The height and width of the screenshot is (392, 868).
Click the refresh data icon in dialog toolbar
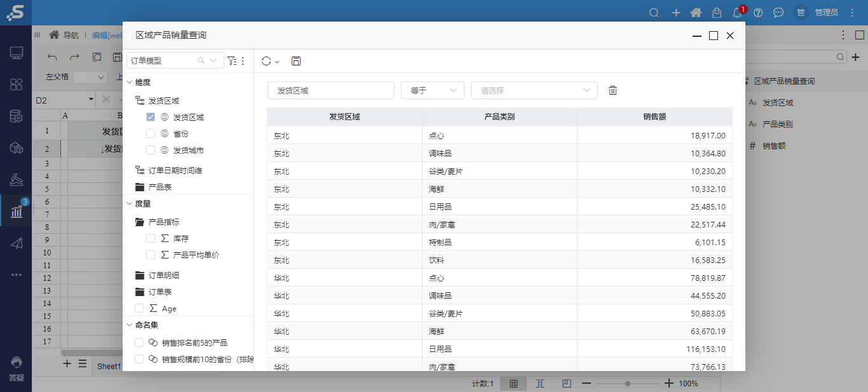266,61
